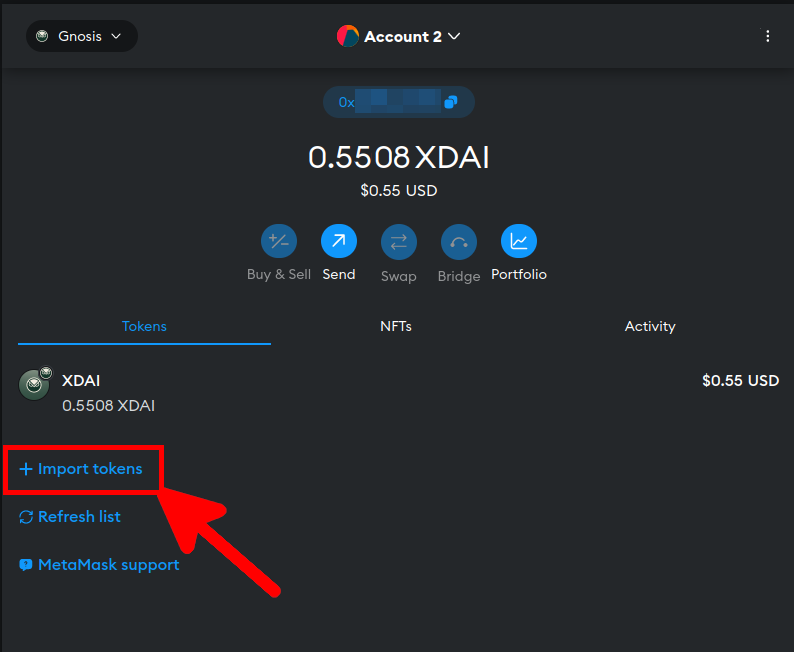Click the copy address icon
The image size is (794, 652).
(x=451, y=102)
